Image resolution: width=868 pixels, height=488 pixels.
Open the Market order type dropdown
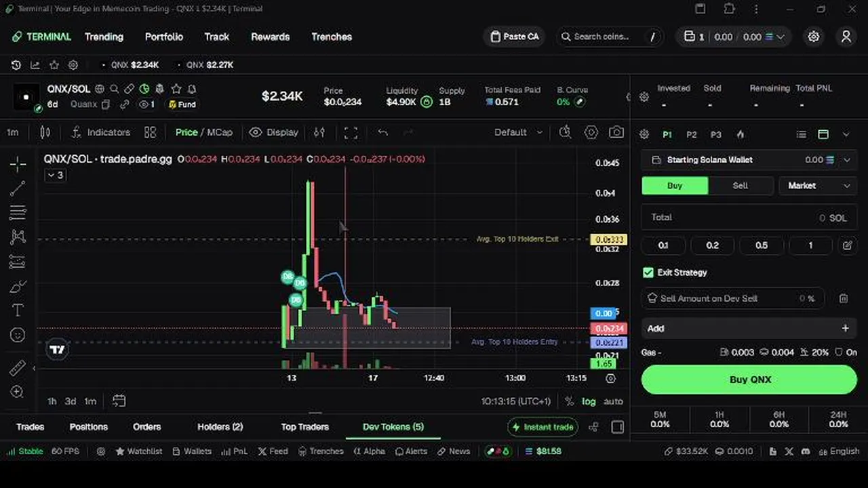(x=818, y=186)
